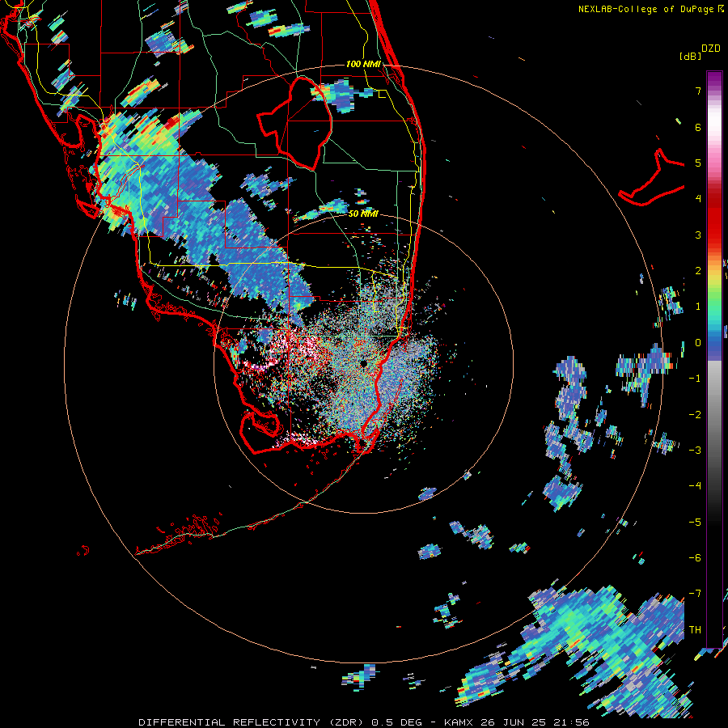Screen dimensions: 728x728
Task: Click the 4 value on the color scale
Action: (697, 198)
